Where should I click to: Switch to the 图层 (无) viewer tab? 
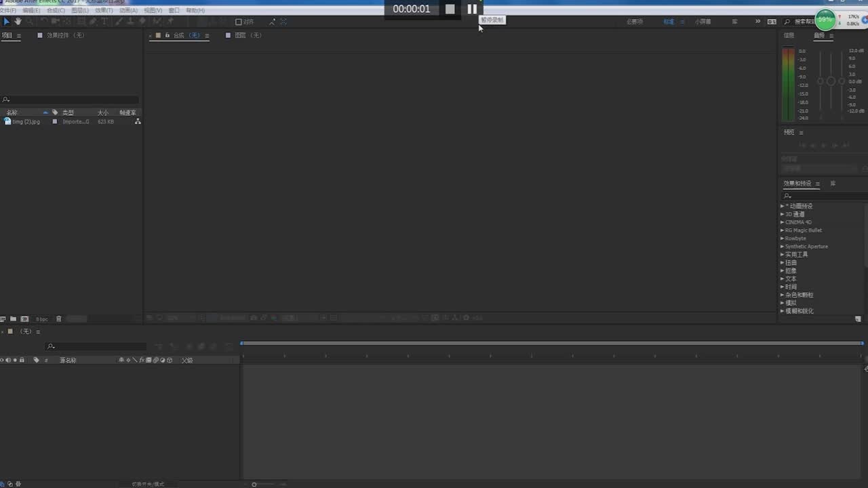click(x=248, y=35)
